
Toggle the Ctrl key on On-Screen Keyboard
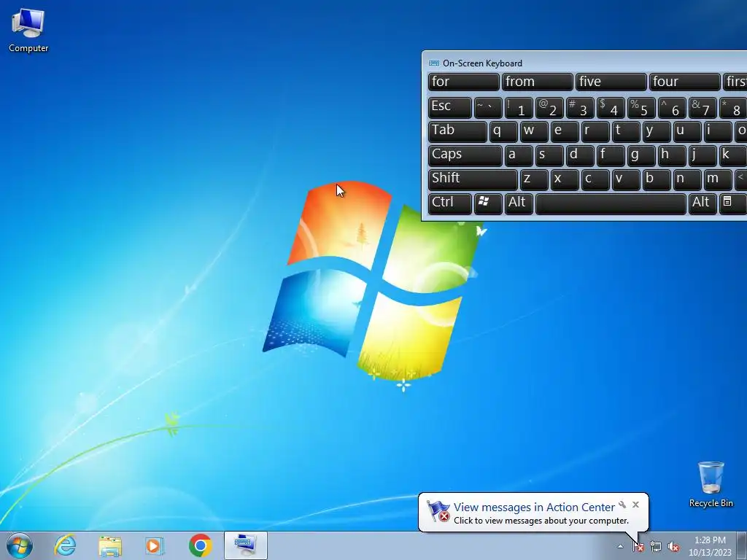(449, 204)
